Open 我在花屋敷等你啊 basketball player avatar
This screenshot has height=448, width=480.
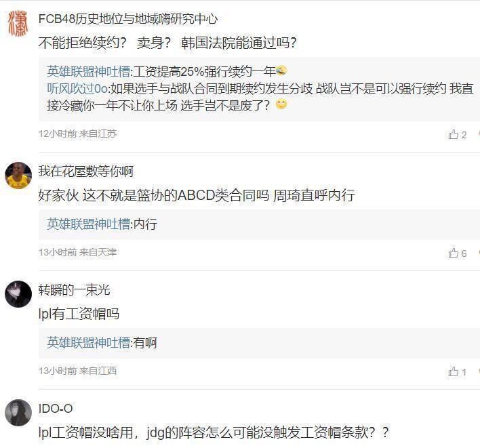click(x=18, y=176)
